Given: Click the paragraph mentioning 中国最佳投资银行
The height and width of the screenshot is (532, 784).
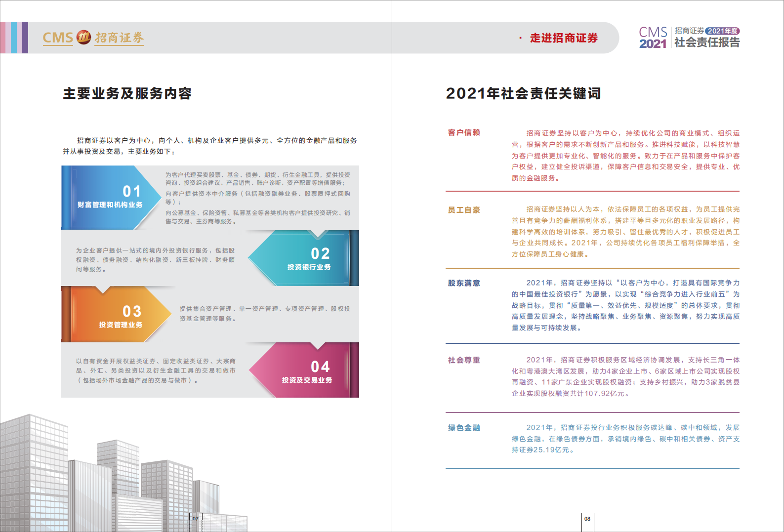Looking at the screenshot, I should (x=625, y=305).
